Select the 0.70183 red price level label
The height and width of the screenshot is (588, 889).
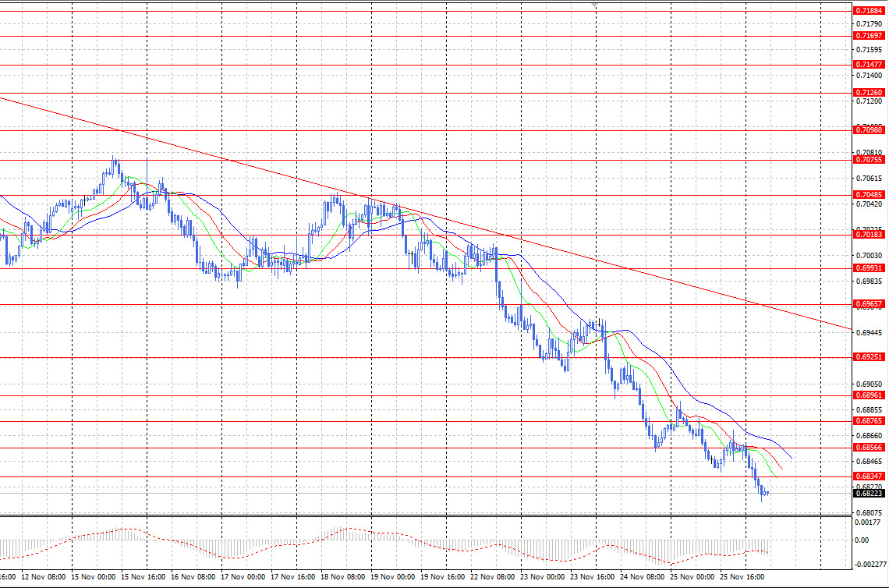click(x=869, y=234)
